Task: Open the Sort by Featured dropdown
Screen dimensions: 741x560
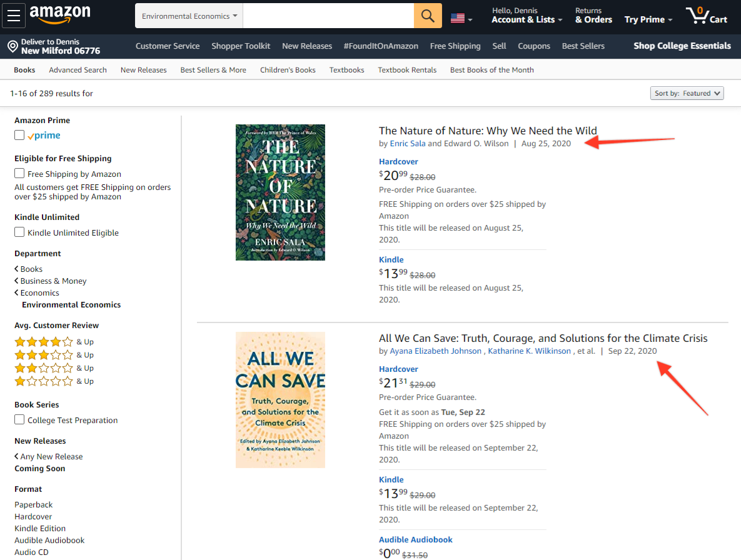Action: [687, 93]
